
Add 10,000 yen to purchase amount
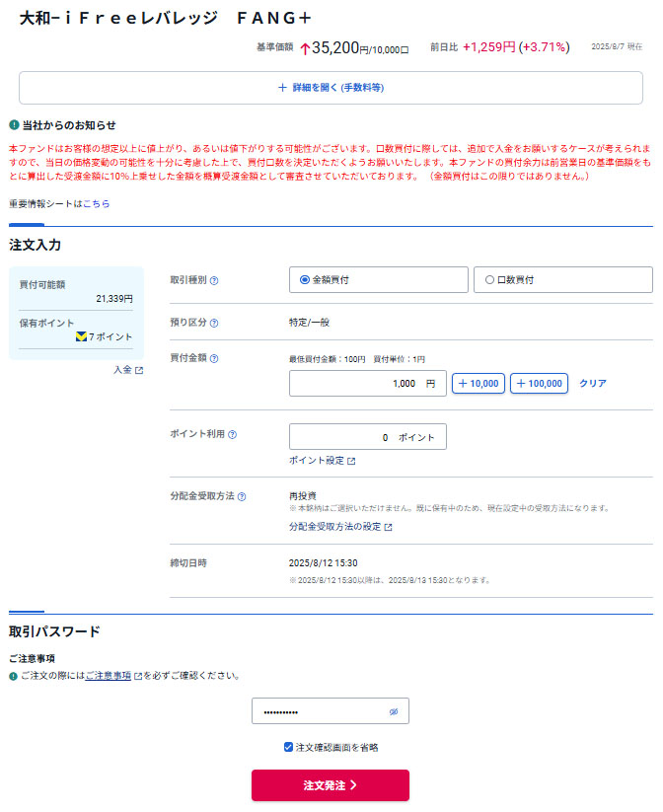coord(479,384)
